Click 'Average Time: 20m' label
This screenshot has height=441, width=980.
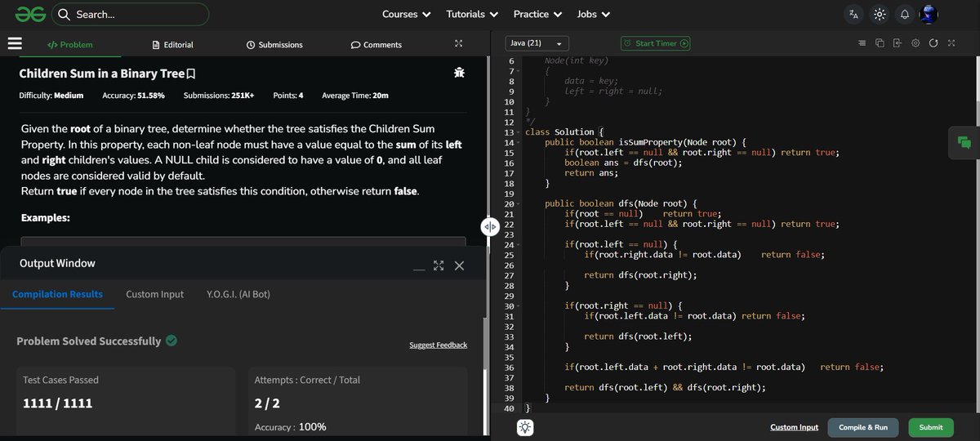tap(355, 96)
